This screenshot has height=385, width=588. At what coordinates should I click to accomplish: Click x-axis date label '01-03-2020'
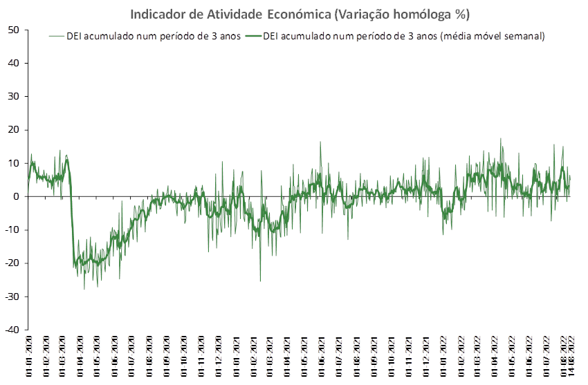pos(62,356)
